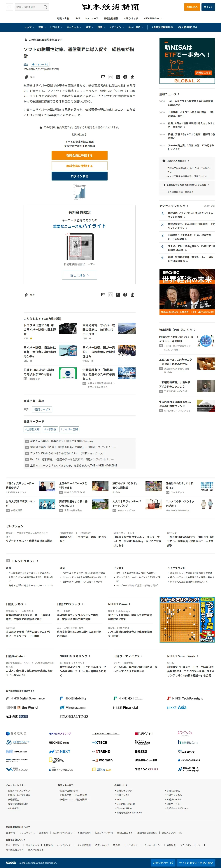Open the #自民党総裁選2024 topic link
This screenshot has height=868, width=221.
pyautogui.click(x=162, y=27)
